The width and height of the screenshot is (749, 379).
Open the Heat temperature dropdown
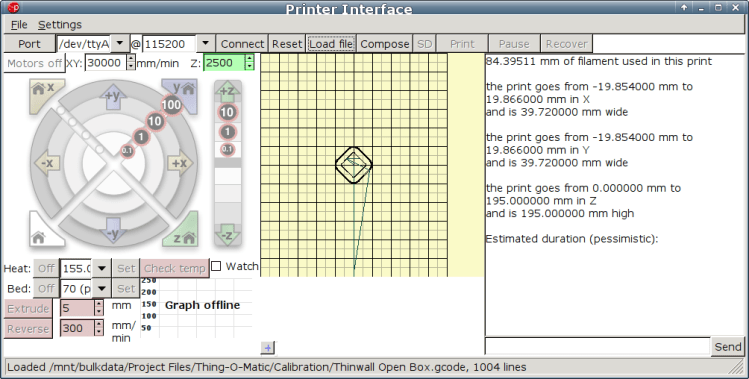[101, 268]
